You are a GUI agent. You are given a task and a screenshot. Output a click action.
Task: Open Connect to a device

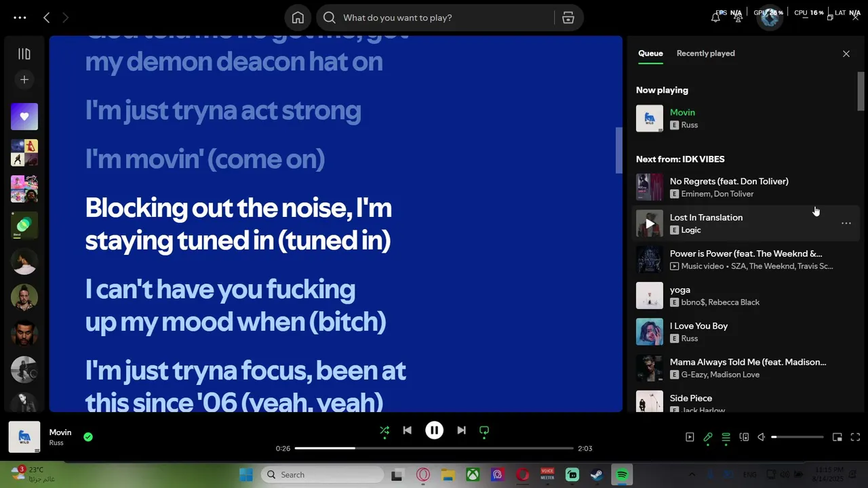(x=744, y=437)
